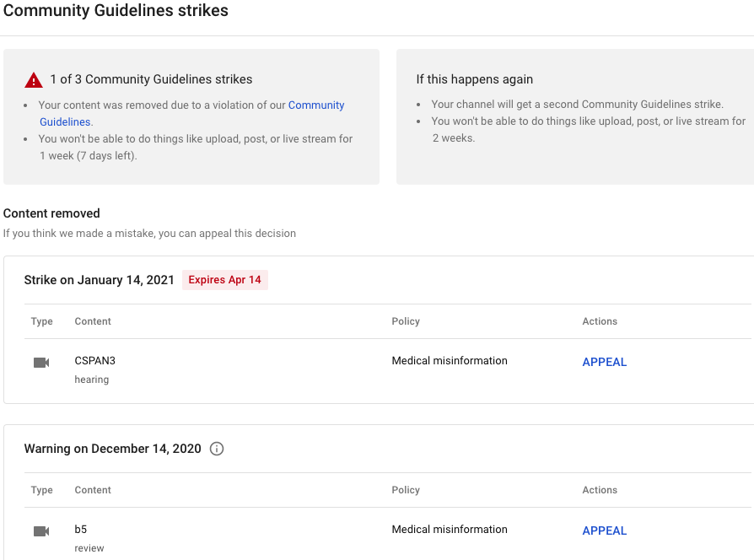
Task: Appeal the b5 review warning
Action: point(605,530)
